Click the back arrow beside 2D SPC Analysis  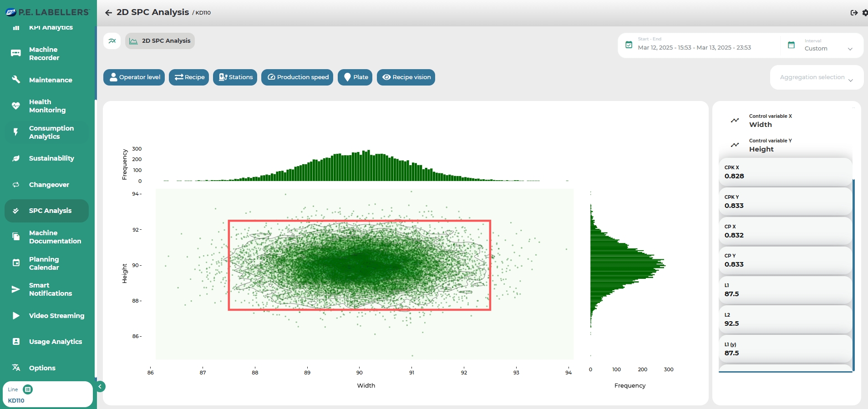(x=108, y=13)
